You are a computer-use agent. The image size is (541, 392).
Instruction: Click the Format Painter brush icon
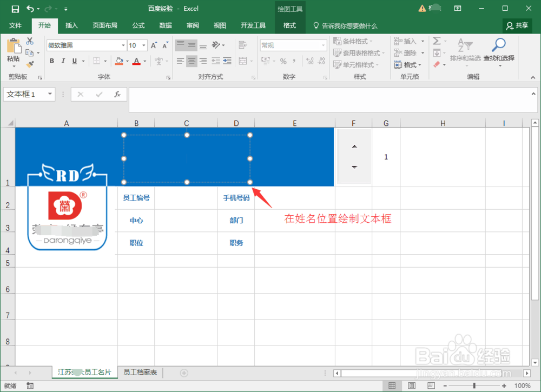30,64
